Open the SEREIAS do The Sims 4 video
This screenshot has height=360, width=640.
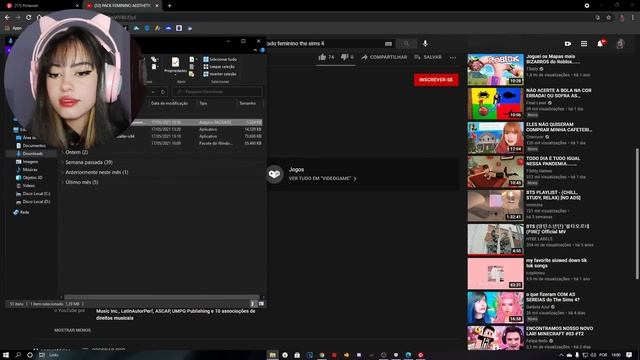pyautogui.click(x=496, y=307)
